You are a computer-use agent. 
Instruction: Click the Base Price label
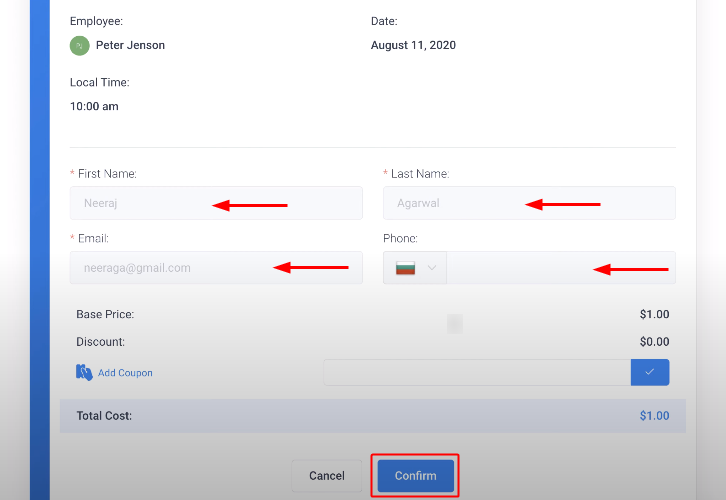tap(105, 314)
